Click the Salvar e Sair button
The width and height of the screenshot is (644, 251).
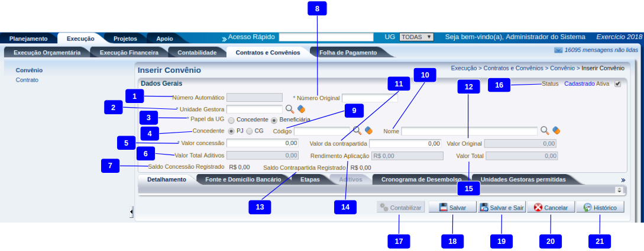[x=501, y=208]
